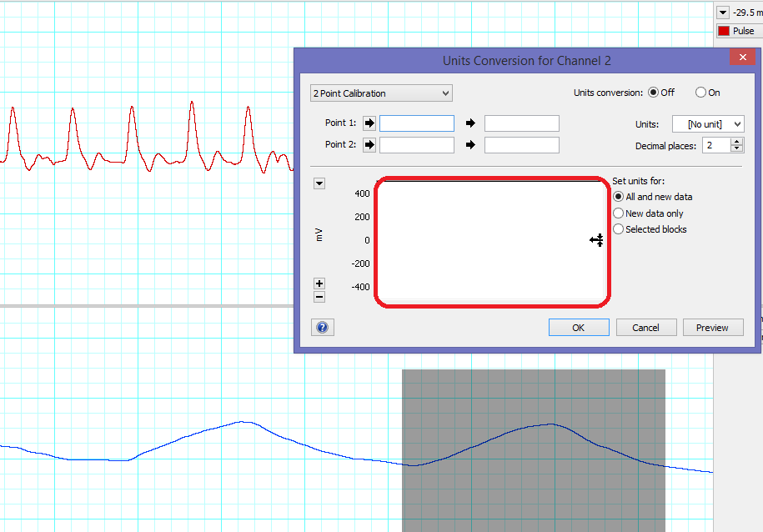
Task: Zoom in the scale with plus button
Action: pos(319,284)
